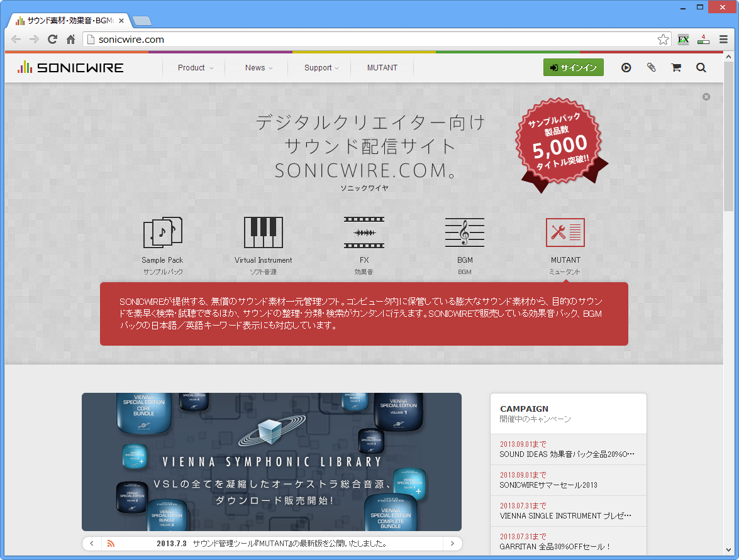Open the Virtual Instrument piano keys icon
Viewport: 739px width, 560px height.
(x=263, y=233)
